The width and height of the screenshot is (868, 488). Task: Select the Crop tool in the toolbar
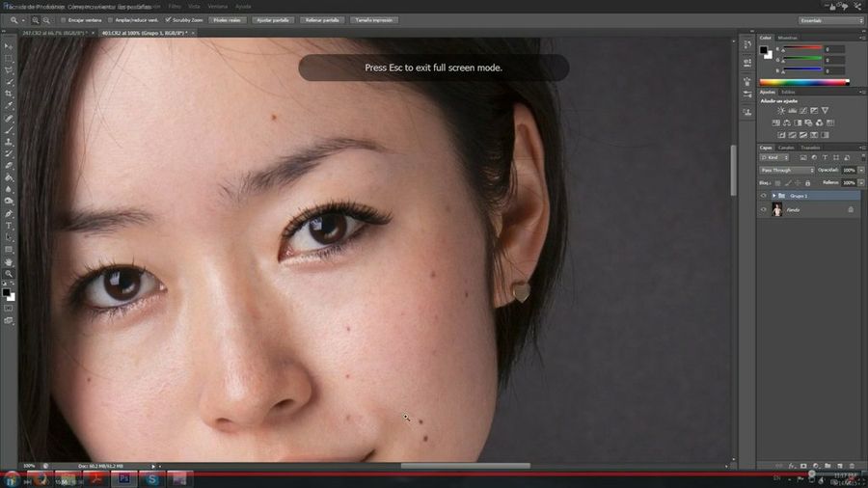point(9,95)
